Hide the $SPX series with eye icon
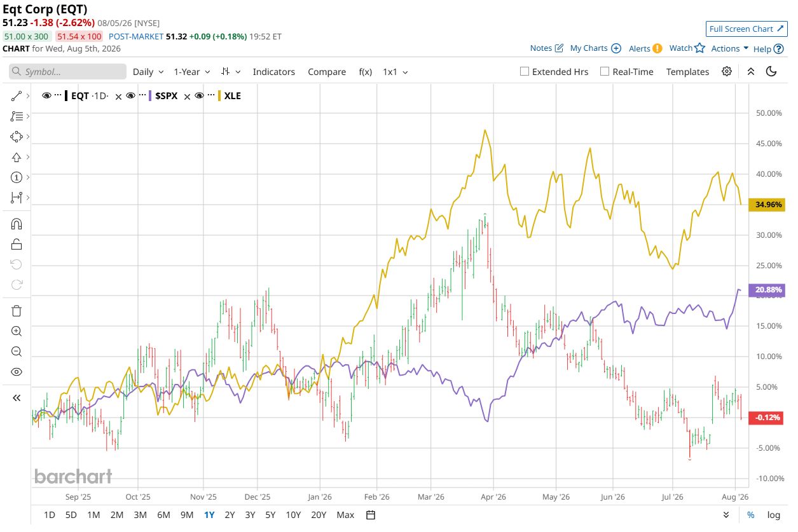798x532 pixels. (x=130, y=95)
